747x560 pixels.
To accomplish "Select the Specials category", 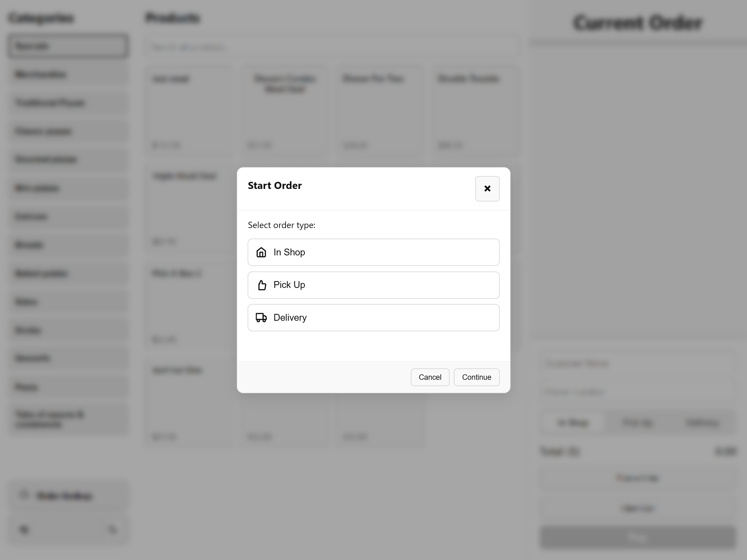I will point(68,46).
